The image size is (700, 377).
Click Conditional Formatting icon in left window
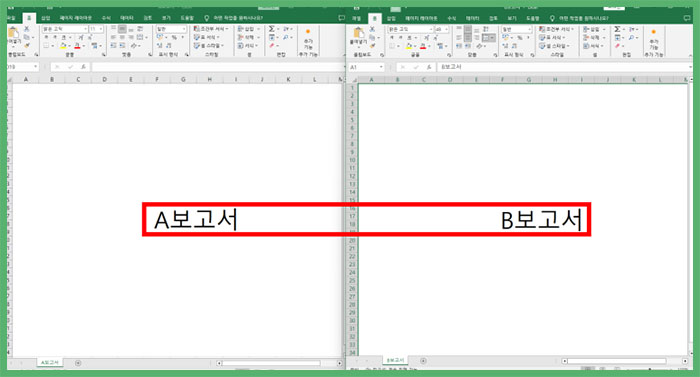click(x=196, y=29)
